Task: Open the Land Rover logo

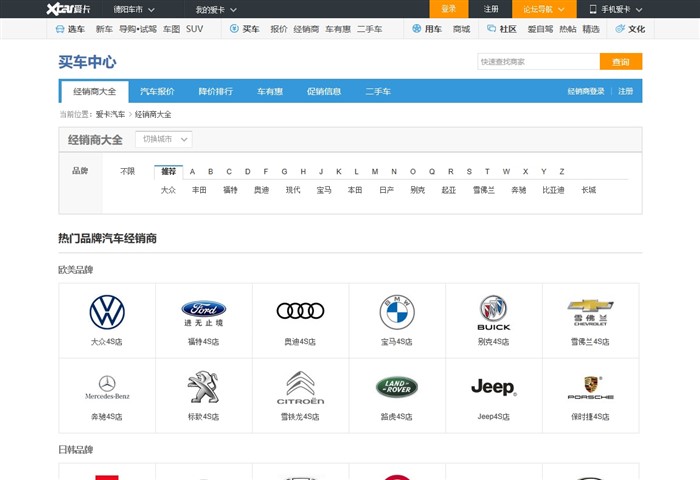Action: [x=397, y=387]
